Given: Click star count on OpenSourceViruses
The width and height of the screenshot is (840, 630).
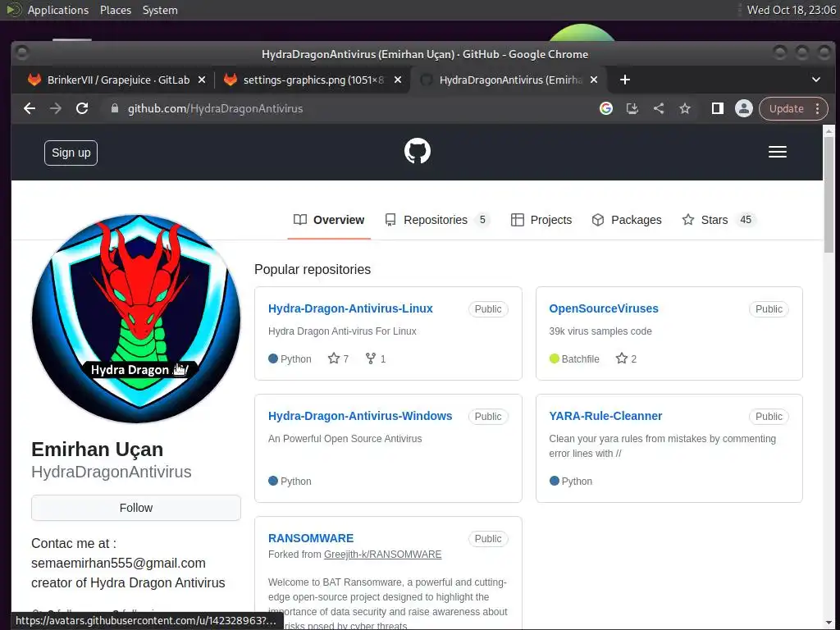Looking at the screenshot, I should [626, 359].
